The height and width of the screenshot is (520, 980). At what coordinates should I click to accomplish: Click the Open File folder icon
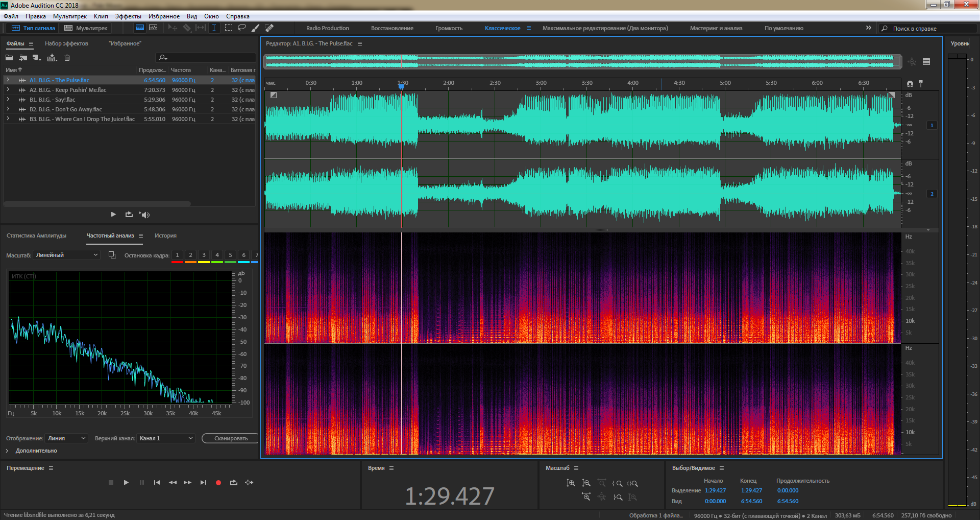point(9,58)
